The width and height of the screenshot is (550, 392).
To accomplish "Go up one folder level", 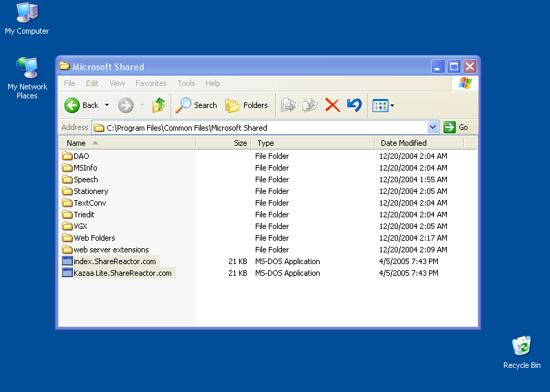I will (x=159, y=105).
